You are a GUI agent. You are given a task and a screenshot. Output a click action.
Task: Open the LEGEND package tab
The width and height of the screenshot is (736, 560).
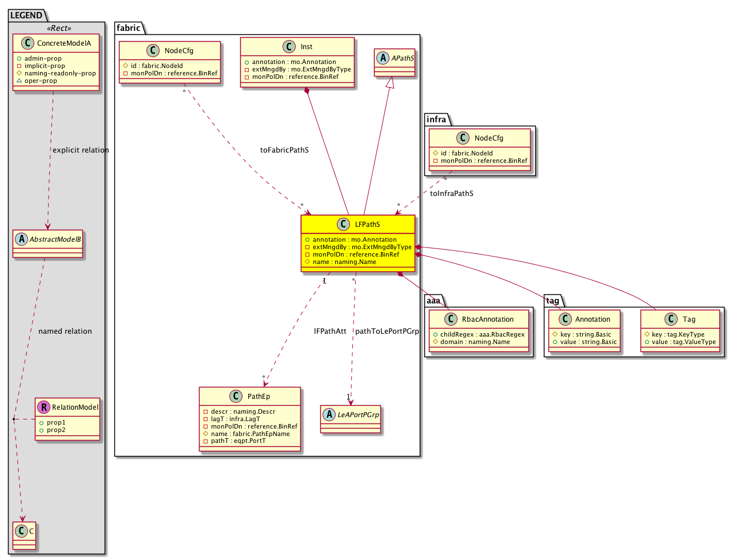coord(26,15)
